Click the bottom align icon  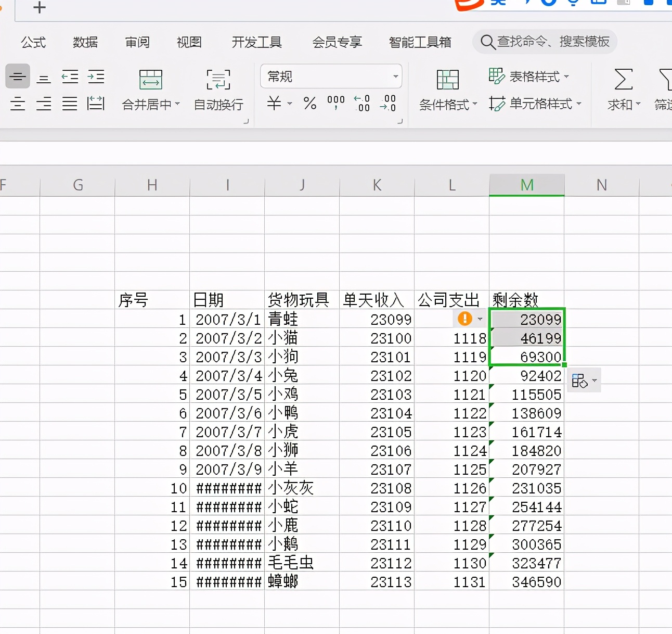click(44, 78)
